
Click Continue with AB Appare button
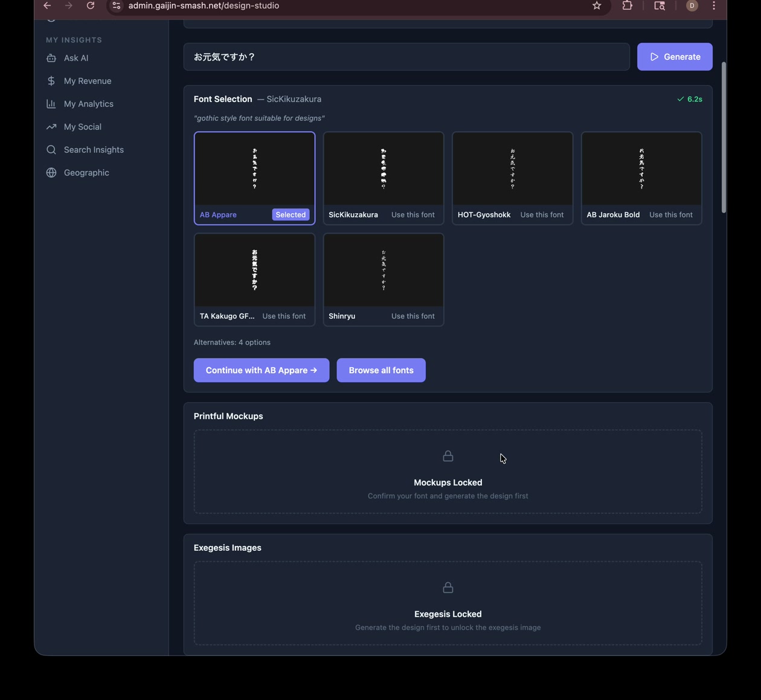(261, 370)
